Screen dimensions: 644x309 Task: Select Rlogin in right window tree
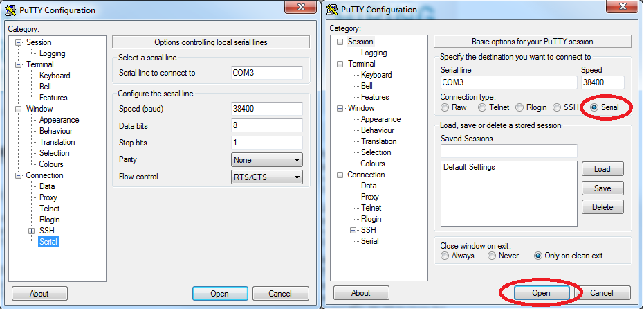pos(371,220)
